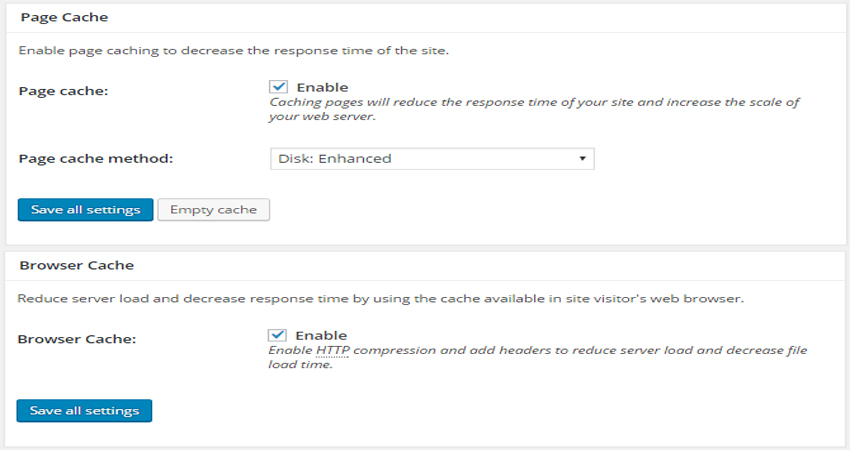Screen dimensions: 850x450
Task: Click the arrow beside Disk: Enhanced
Action: pos(582,159)
